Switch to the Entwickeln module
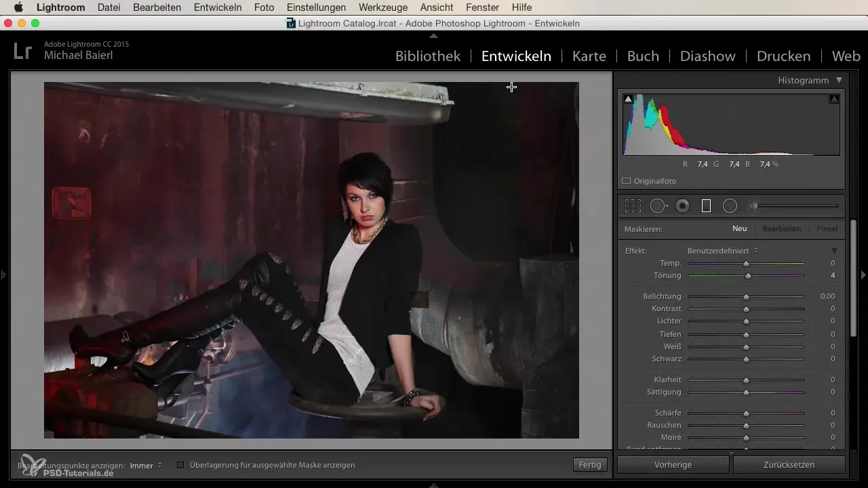The image size is (868, 488). (516, 56)
